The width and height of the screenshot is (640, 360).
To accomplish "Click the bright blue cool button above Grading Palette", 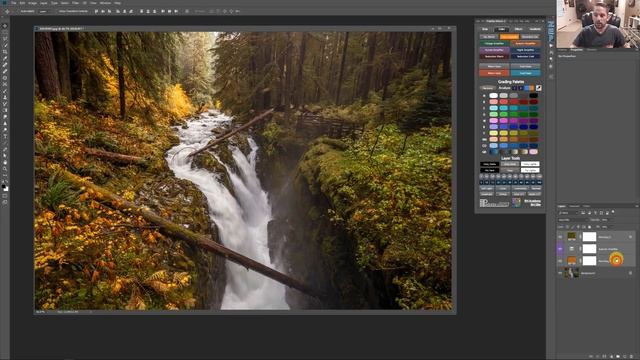I will (x=525, y=73).
